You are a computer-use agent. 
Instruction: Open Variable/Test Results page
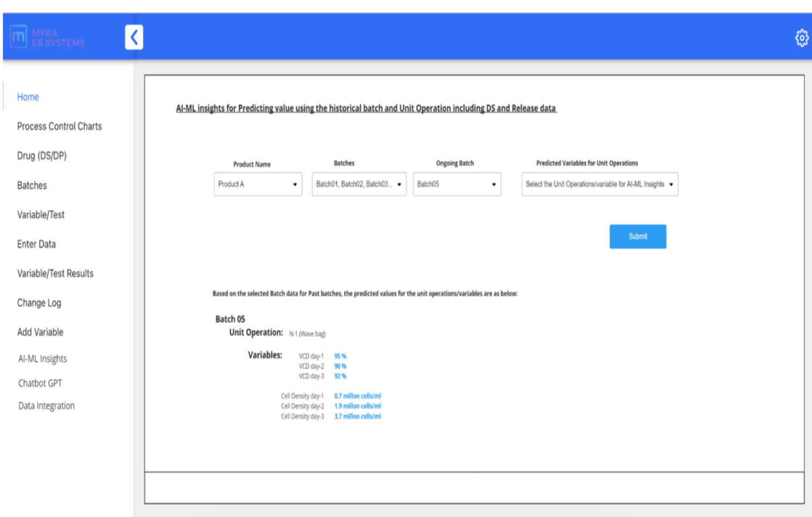(55, 274)
